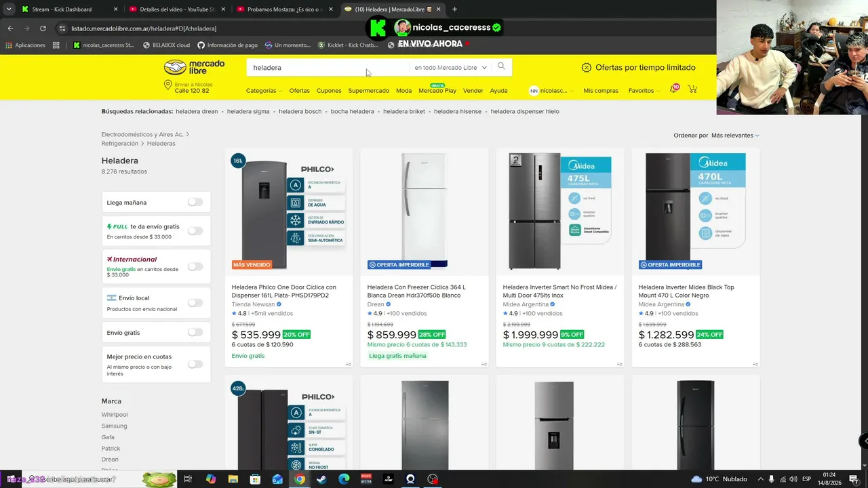Screen dimensions: 868x488
Task: Open the Copilot taskbar icon
Action: point(211,479)
